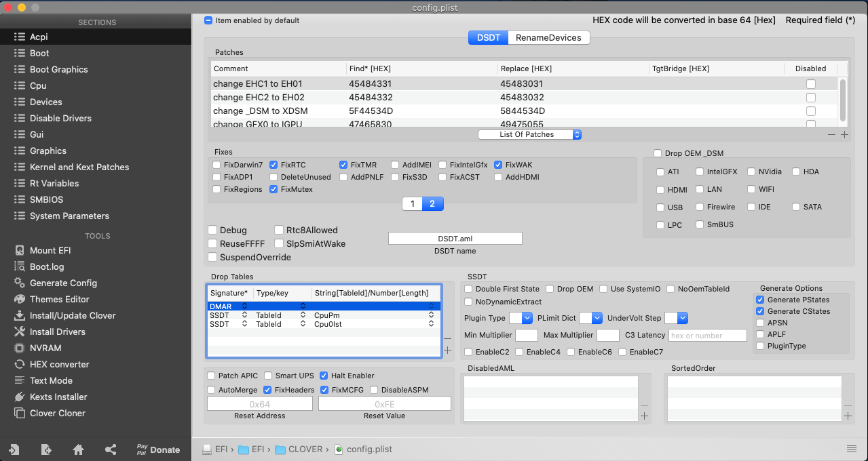Click the CLOVER folder in path bar
The height and width of the screenshot is (461, 868).
pyautogui.click(x=299, y=449)
